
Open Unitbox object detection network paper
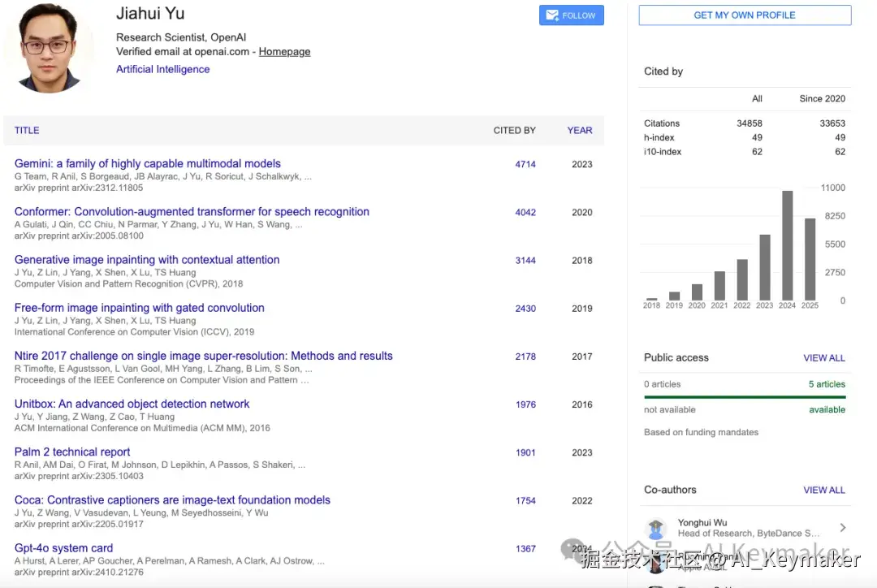[132, 404]
